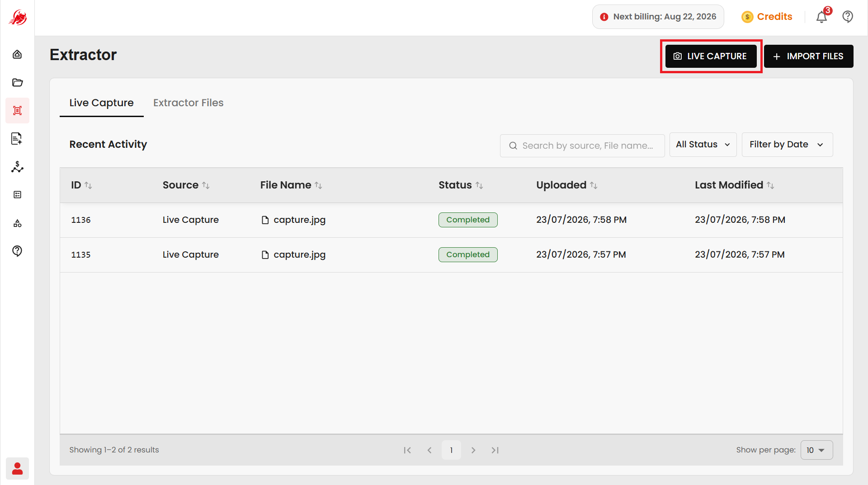Click the Extractor page title
This screenshot has height=485, width=868.
tap(83, 55)
